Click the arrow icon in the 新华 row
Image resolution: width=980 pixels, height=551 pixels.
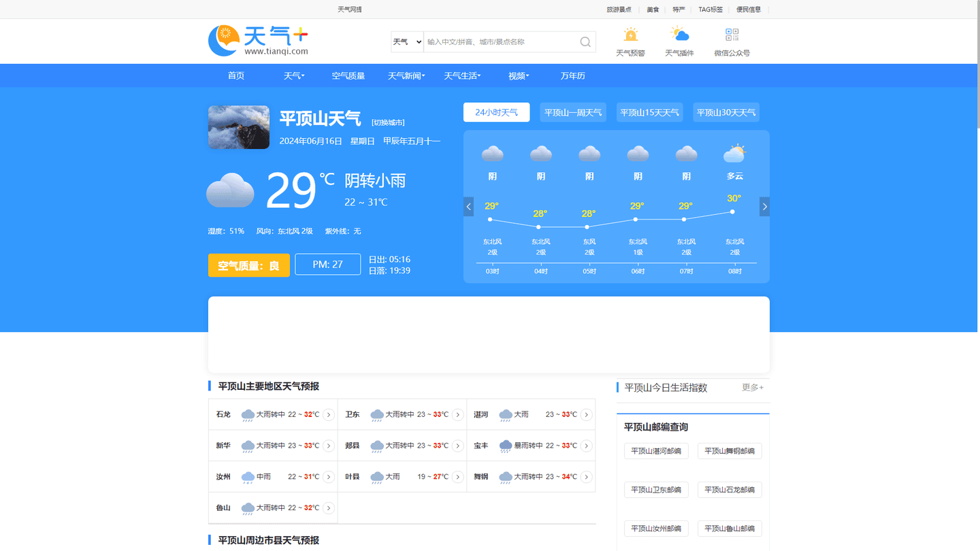[x=329, y=446]
